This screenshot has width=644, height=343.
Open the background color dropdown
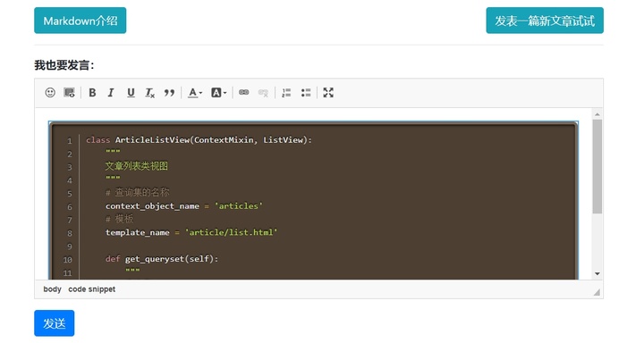click(219, 93)
